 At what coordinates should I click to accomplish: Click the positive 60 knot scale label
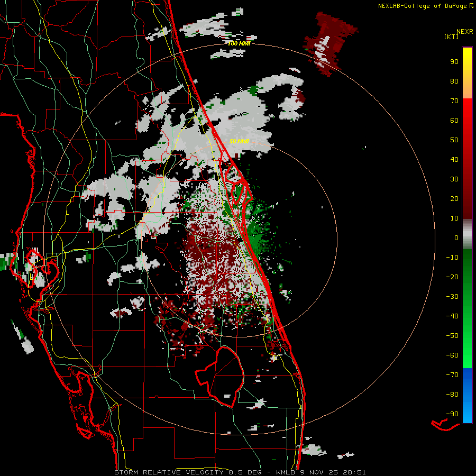click(x=454, y=120)
